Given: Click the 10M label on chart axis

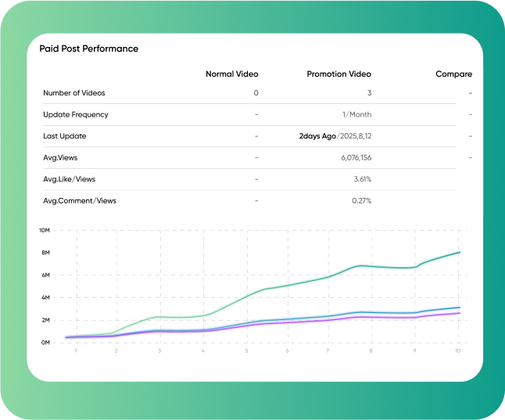Looking at the screenshot, I should click(x=45, y=231).
